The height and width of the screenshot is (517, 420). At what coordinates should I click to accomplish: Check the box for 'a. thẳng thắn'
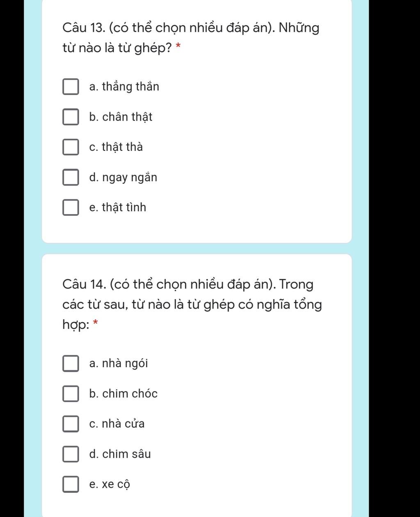coord(70,87)
